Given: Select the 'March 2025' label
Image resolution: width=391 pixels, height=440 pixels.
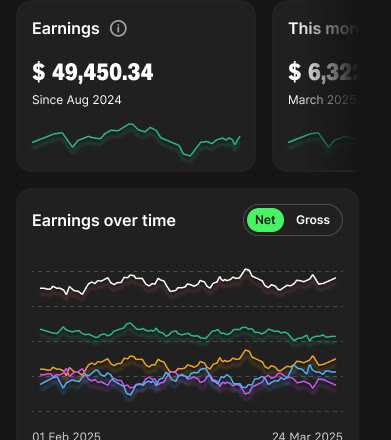Looking at the screenshot, I should pyautogui.click(x=322, y=100).
